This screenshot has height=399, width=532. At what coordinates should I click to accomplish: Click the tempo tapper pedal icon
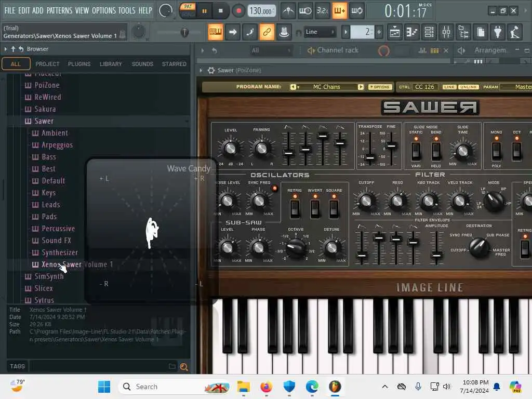click(515, 32)
